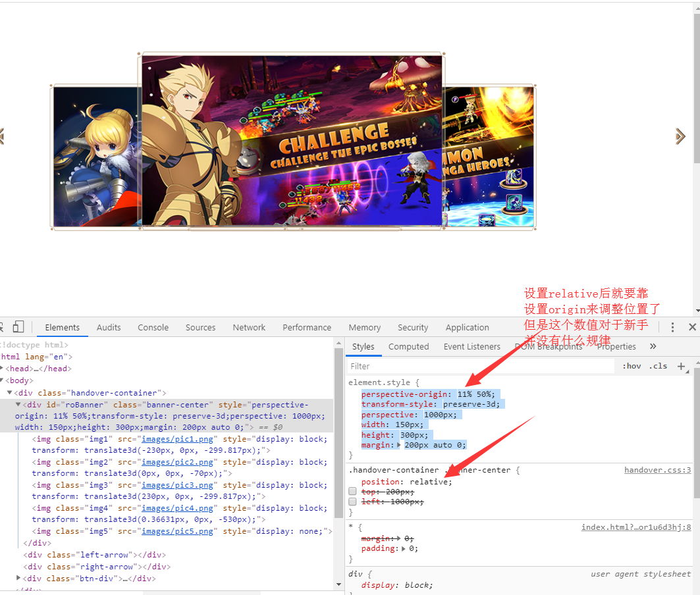This screenshot has height=595, width=700.
Task: Click the Styles Filter input field
Action: (x=481, y=366)
